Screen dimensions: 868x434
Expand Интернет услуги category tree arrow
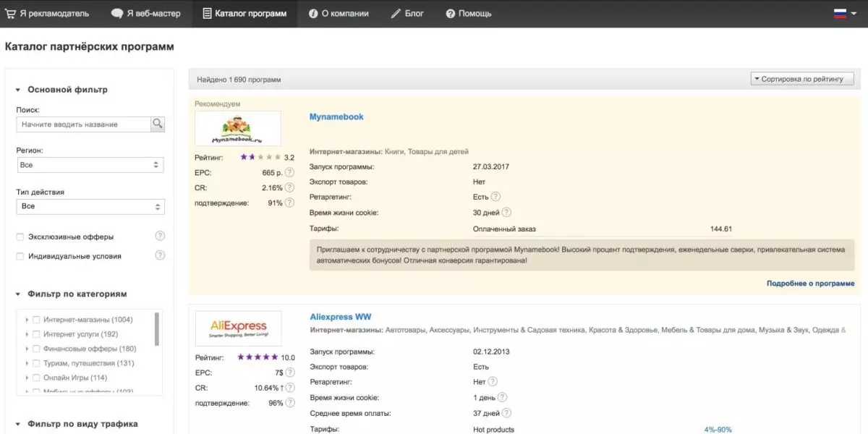(27, 334)
